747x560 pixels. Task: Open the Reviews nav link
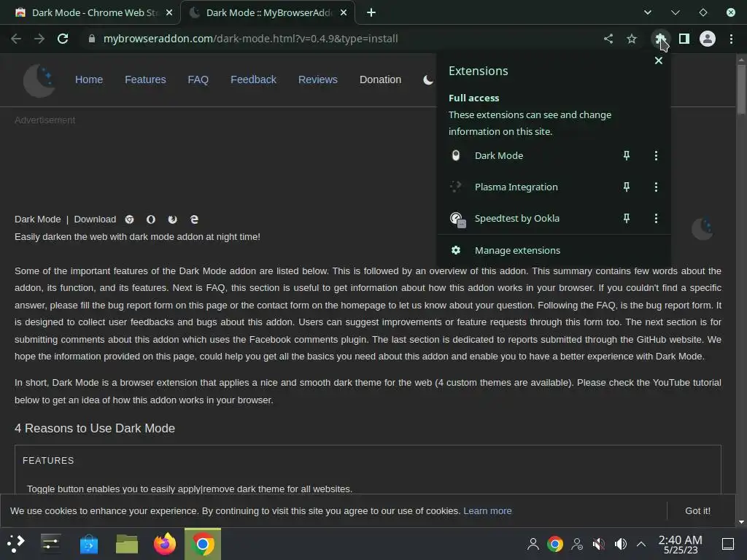pos(318,79)
